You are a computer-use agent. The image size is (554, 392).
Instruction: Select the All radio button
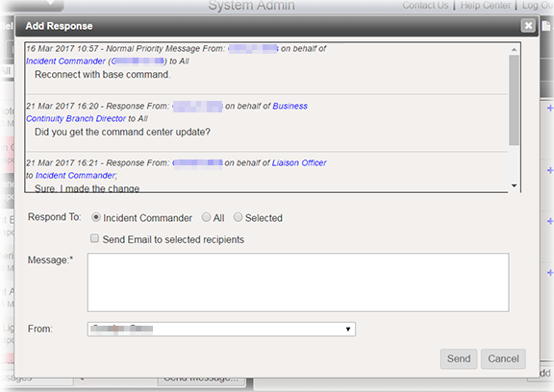206,217
